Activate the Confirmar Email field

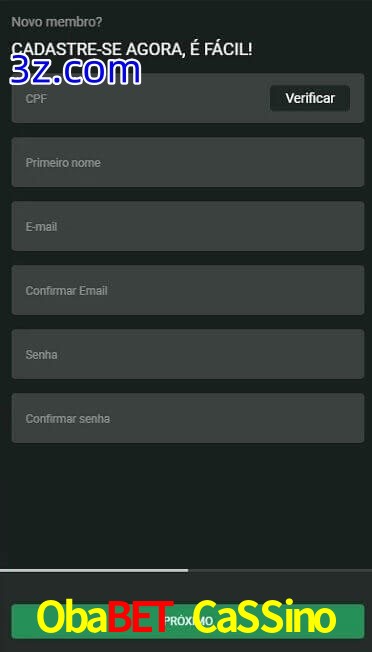[188, 290]
